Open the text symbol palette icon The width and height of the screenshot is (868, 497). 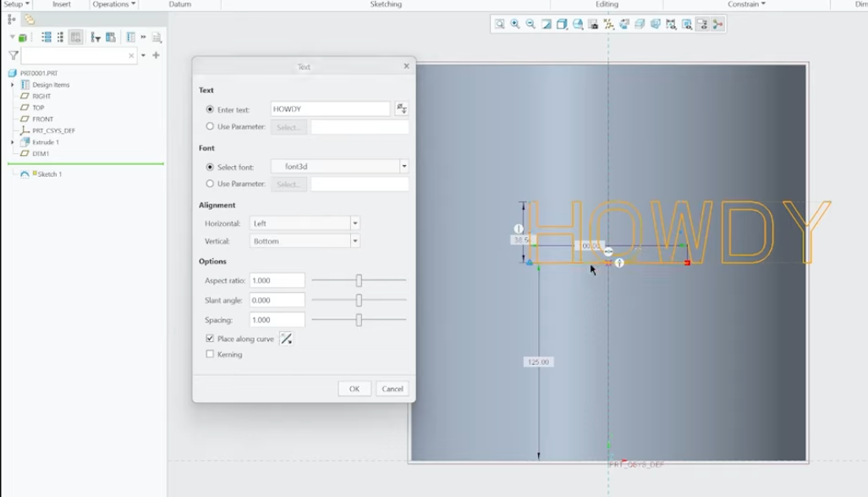pyautogui.click(x=401, y=109)
